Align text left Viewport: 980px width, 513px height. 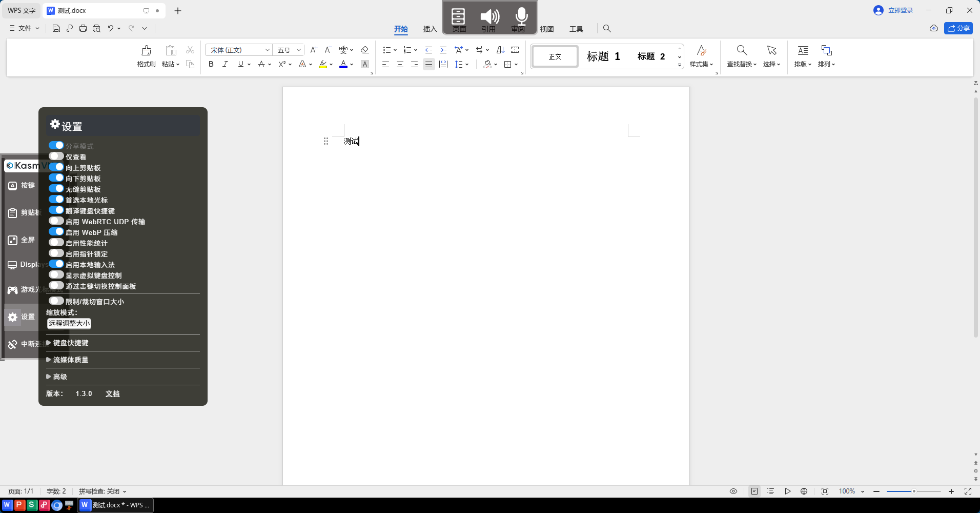point(385,64)
